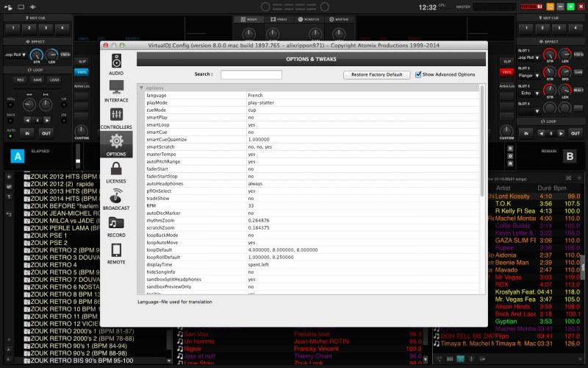Select the language option row
Screen dimensions: 588x368
[x=311, y=96]
